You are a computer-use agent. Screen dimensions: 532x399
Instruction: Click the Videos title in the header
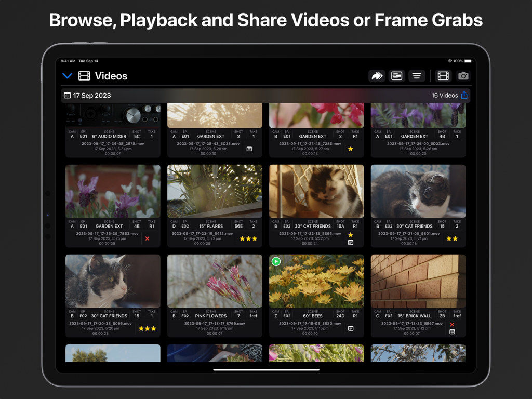(x=112, y=76)
